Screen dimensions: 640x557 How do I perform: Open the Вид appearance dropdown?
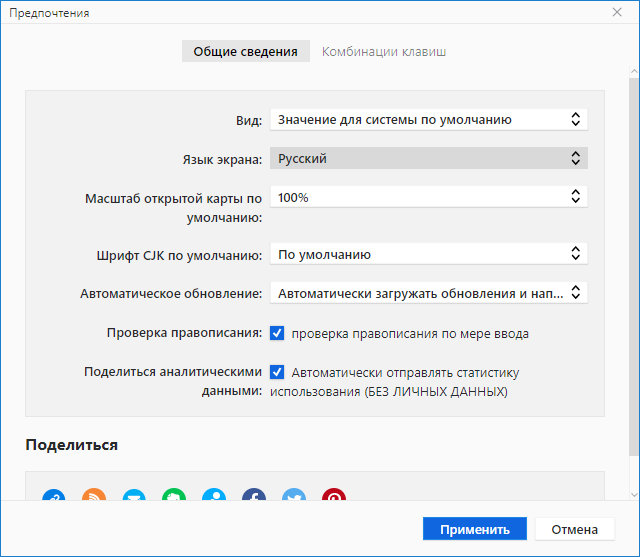click(428, 119)
